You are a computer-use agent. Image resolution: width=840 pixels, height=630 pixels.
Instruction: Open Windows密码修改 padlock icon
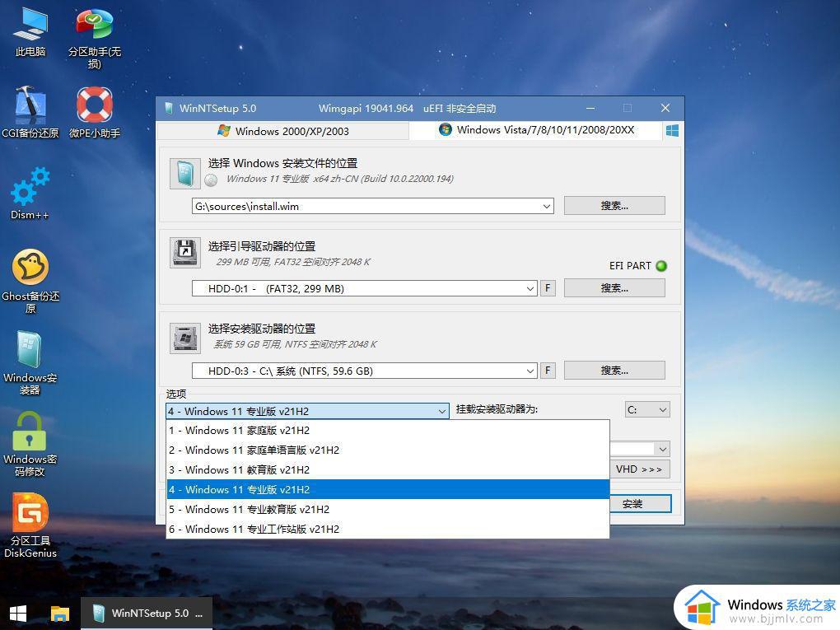pyautogui.click(x=30, y=445)
